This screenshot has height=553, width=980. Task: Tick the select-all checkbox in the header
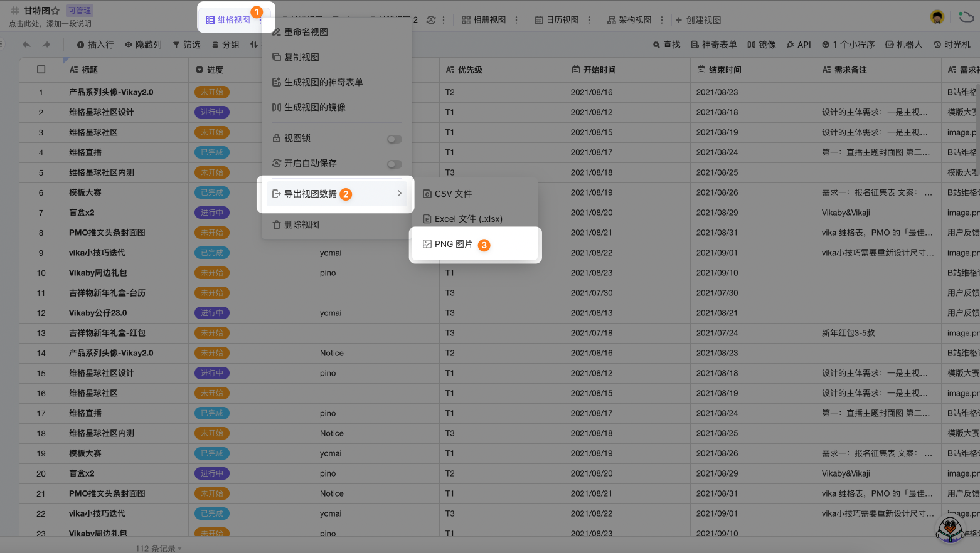pos(41,70)
